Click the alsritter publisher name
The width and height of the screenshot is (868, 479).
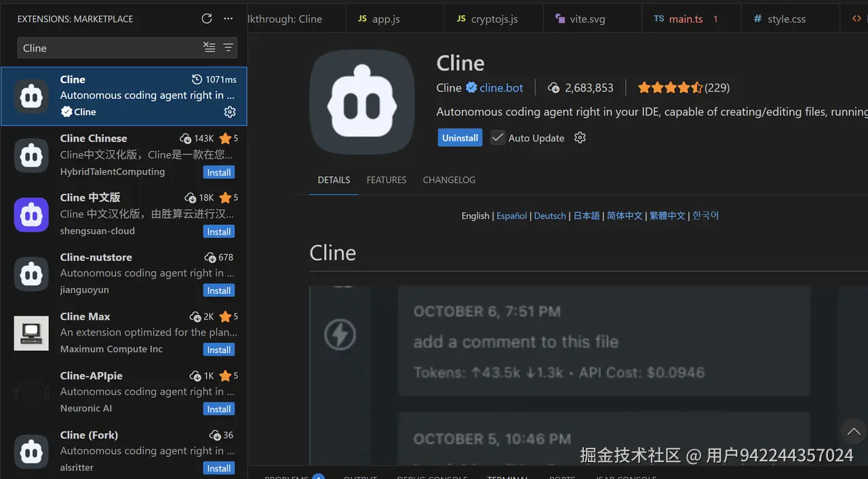click(x=77, y=467)
